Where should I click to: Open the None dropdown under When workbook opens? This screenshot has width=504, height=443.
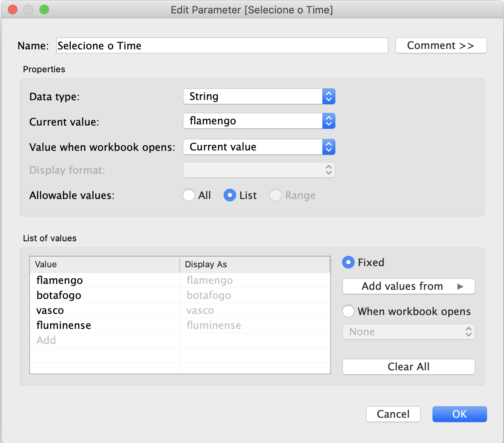(408, 332)
